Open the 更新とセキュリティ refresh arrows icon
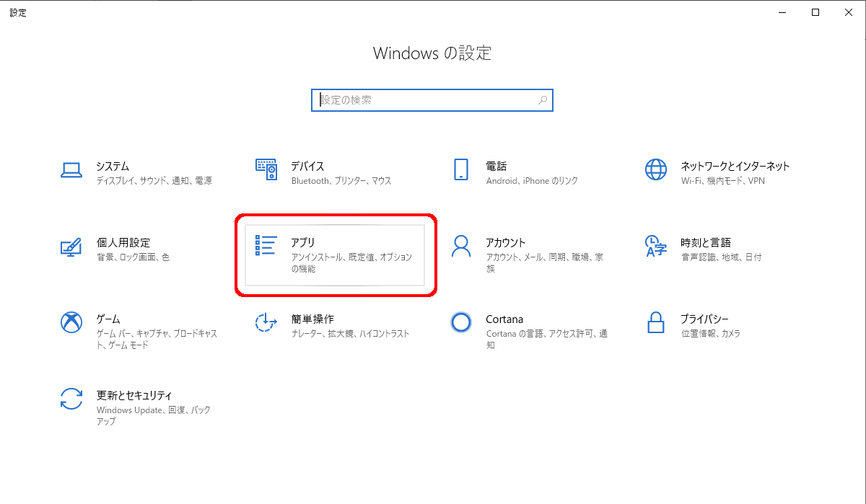Viewport: 866px width, 504px height. [x=71, y=399]
